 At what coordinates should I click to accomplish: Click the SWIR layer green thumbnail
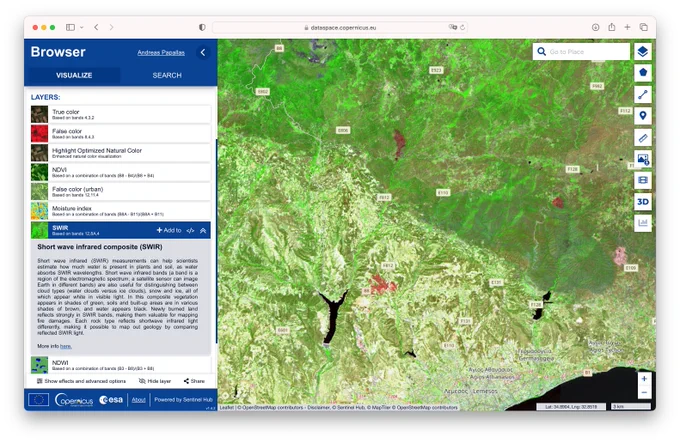click(39, 230)
